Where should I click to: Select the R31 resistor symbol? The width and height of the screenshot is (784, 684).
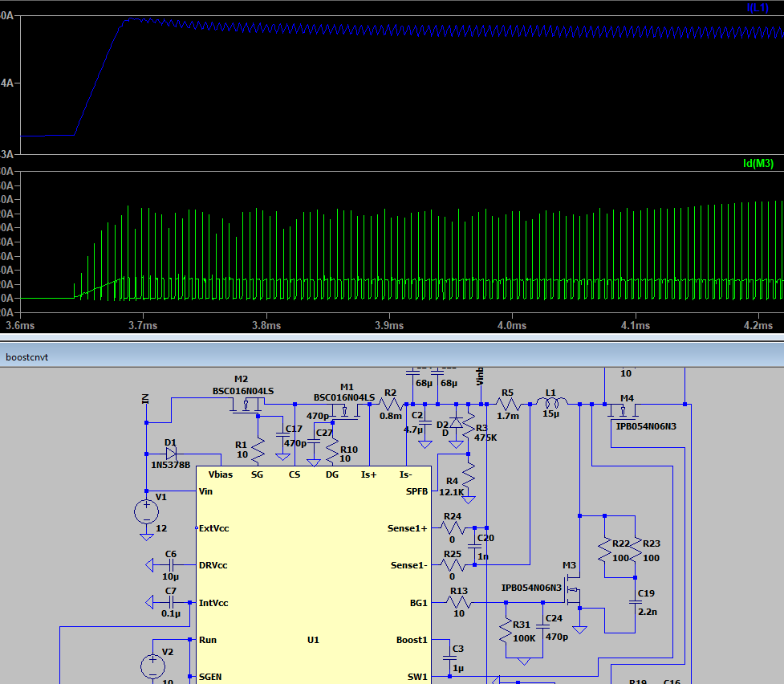(x=506, y=630)
